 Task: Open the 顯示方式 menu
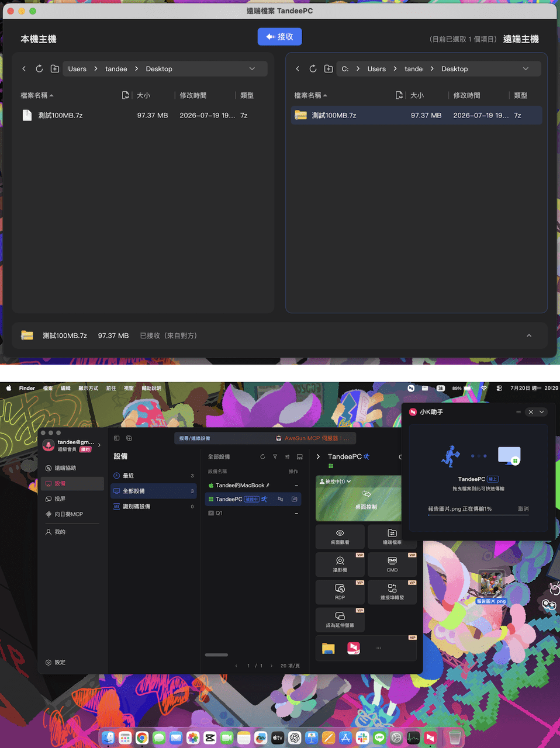pyautogui.click(x=88, y=388)
